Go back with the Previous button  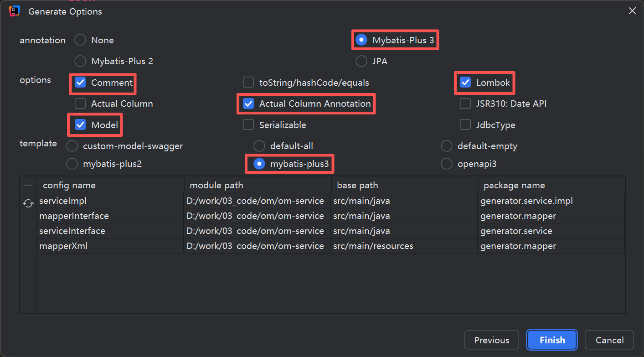coord(492,340)
